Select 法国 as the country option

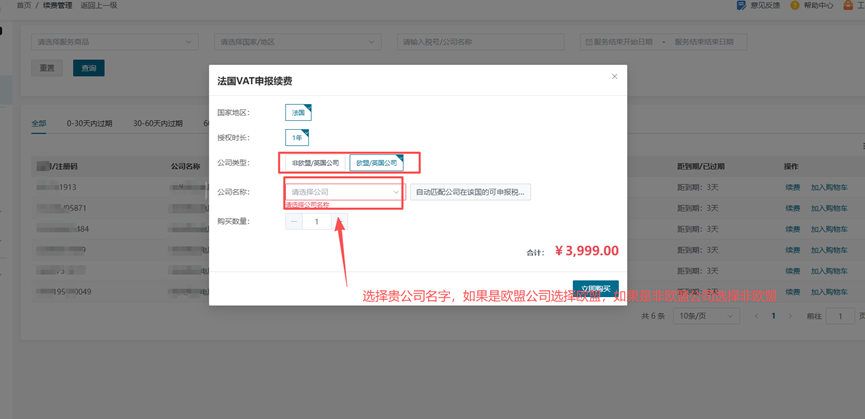298,113
